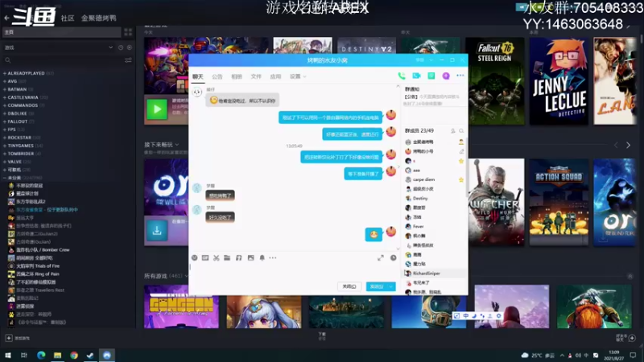This screenshot has height=362, width=644.
Task: Expand the VALVE collection
Action: 5,162
